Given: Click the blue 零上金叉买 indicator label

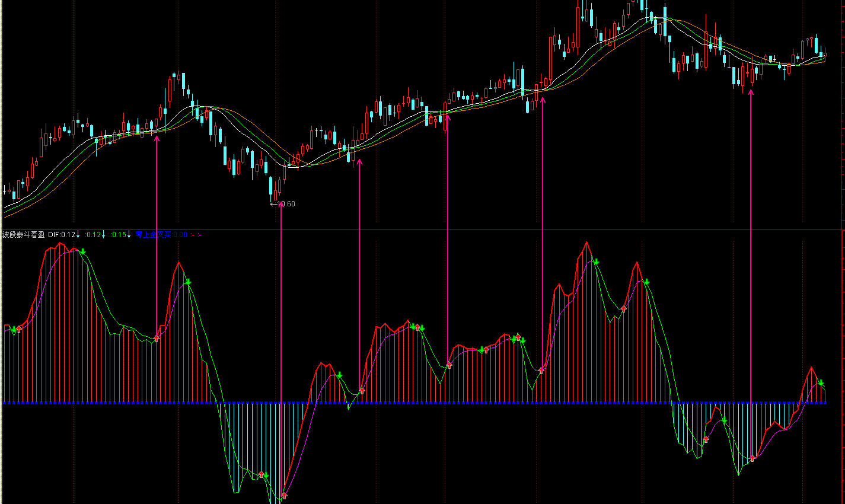Looking at the screenshot, I should point(153,235).
